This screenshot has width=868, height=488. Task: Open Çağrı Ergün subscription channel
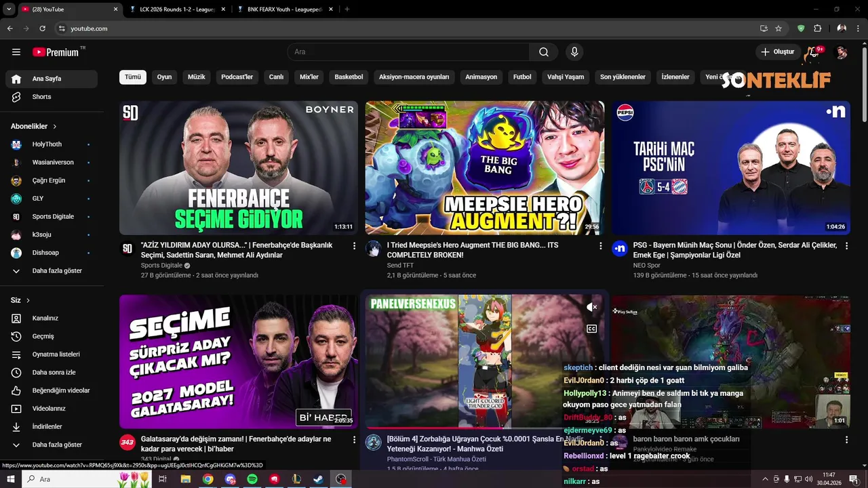(x=52, y=181)
